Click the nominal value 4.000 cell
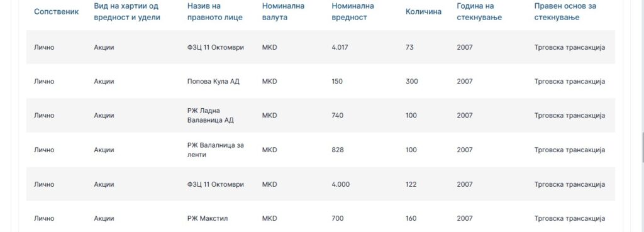Screen dimensions: 644x232 tap(340, 184)
